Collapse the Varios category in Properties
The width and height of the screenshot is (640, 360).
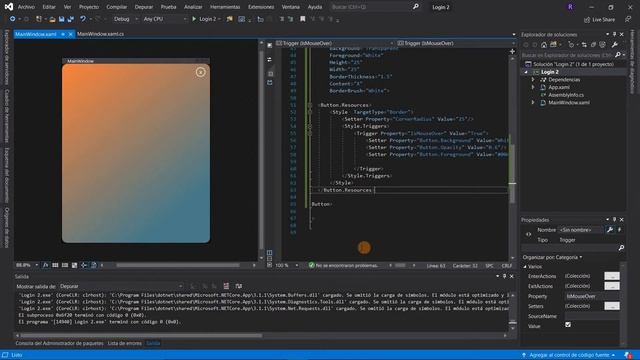[x=525, y=267]
